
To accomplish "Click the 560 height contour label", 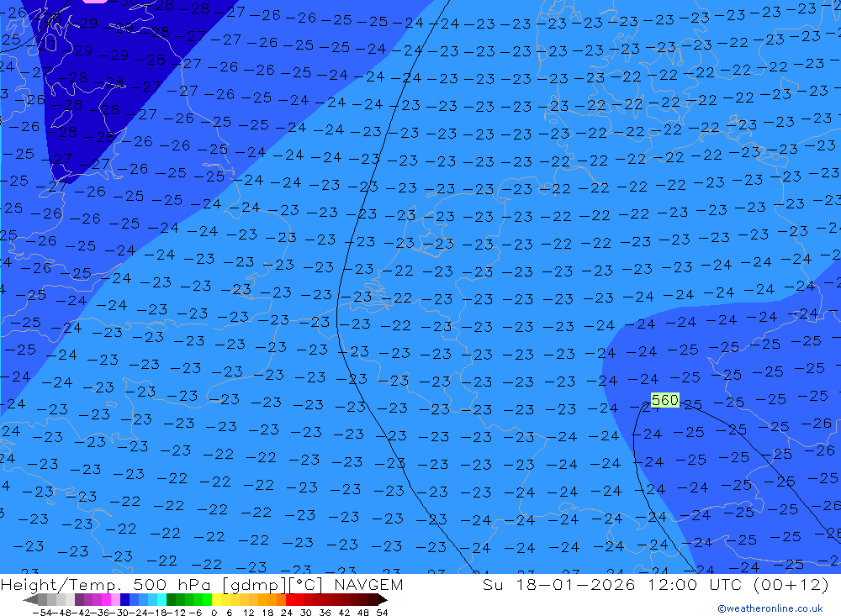I will click(664, 400).
